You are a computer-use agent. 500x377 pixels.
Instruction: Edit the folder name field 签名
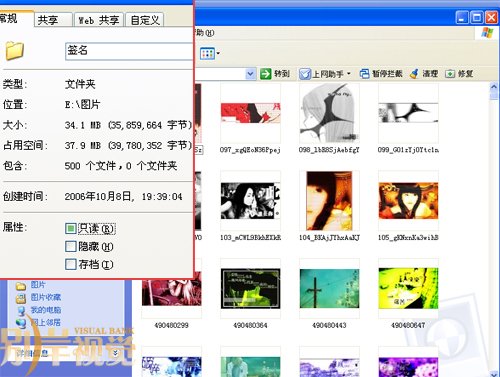[129, 51]
